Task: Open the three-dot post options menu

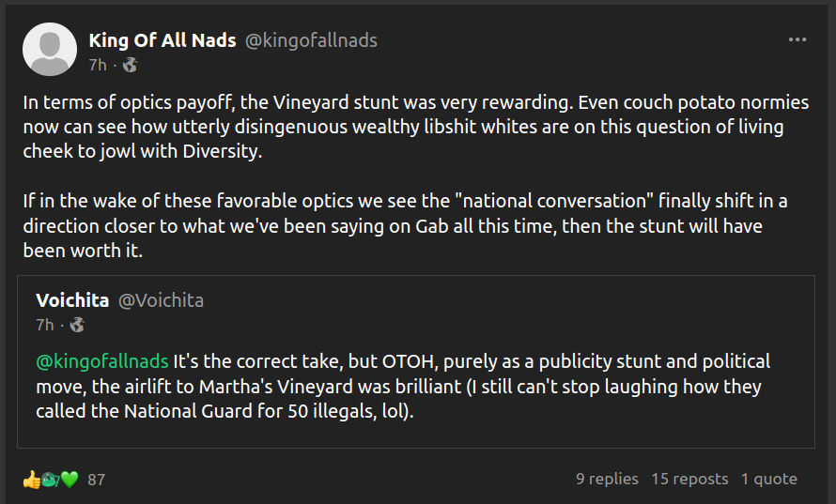Action: [797, 40]
